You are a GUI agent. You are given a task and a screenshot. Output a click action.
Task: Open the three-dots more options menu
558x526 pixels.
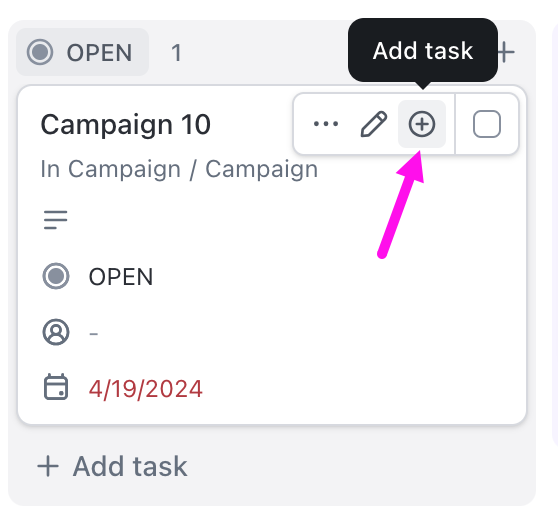326,124
